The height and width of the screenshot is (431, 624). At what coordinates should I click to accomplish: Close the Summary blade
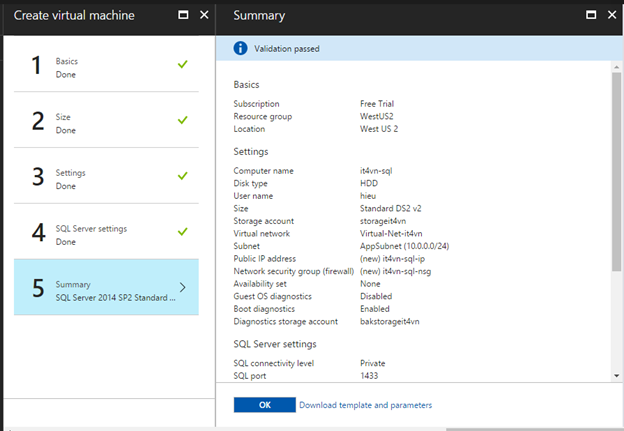point(611,15)
